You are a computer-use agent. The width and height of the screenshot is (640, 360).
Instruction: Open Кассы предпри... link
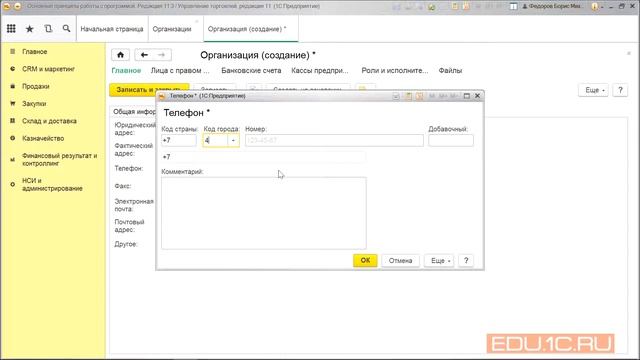(320, 71)
